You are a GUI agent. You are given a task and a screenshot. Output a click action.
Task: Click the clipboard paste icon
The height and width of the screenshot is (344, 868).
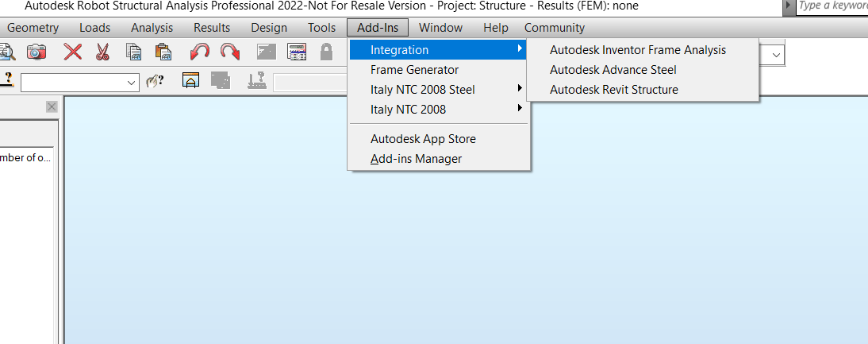pos(164,52)
